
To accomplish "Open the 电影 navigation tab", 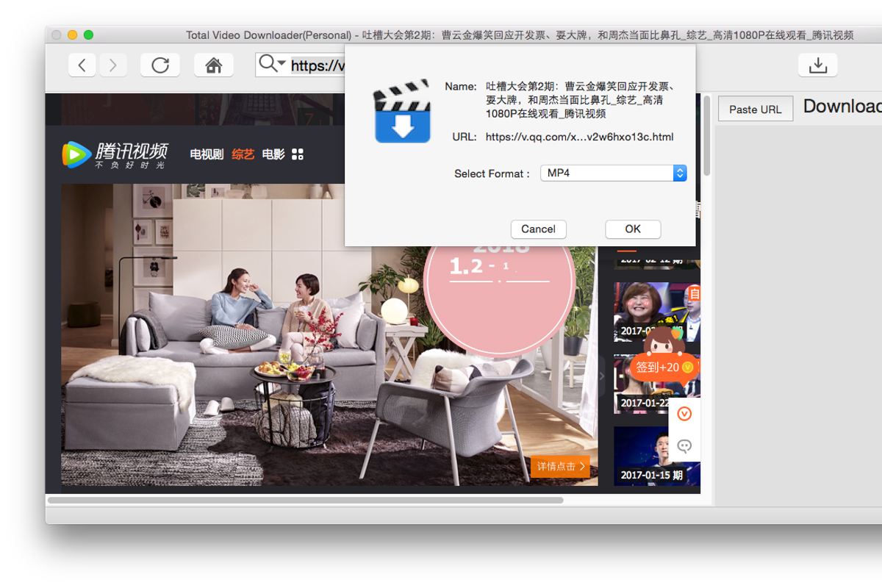I will [x=273, y=154].
